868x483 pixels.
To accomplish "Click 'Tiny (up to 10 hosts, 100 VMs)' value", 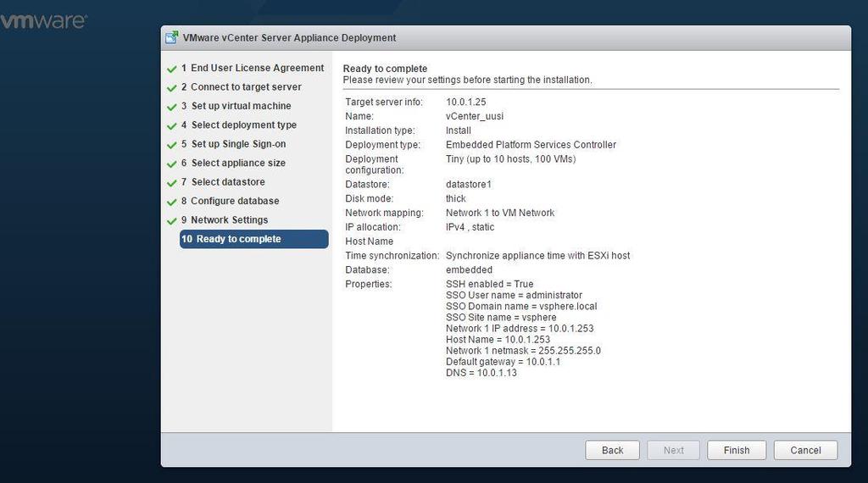I will tap(511, 158).
